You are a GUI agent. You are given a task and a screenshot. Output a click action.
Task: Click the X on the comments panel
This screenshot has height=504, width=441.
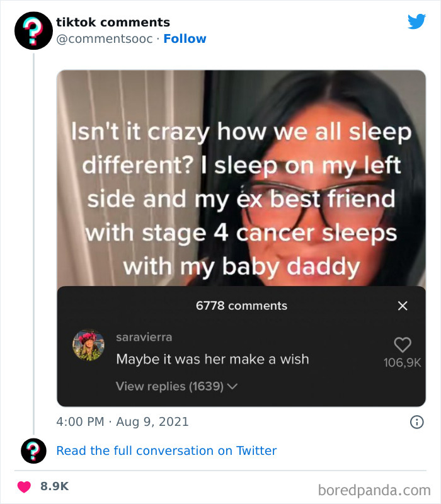pyautogui.click(x=403, y=304)
